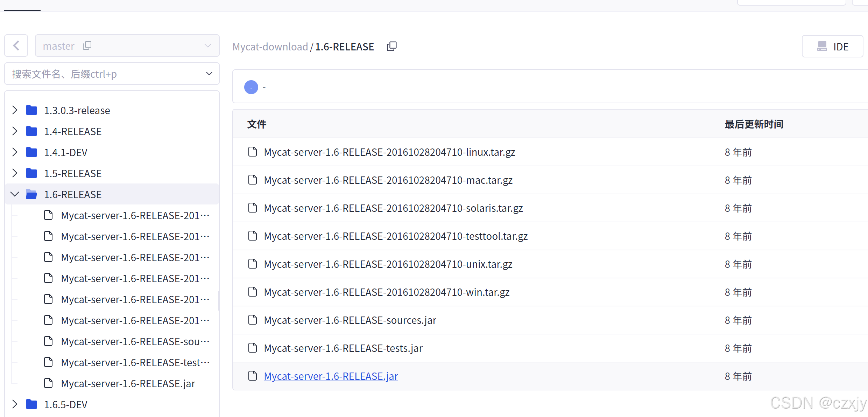This screenshot has width=868, height=417.
Task: Click the copy branch name icon next to master
Action: 87,46
